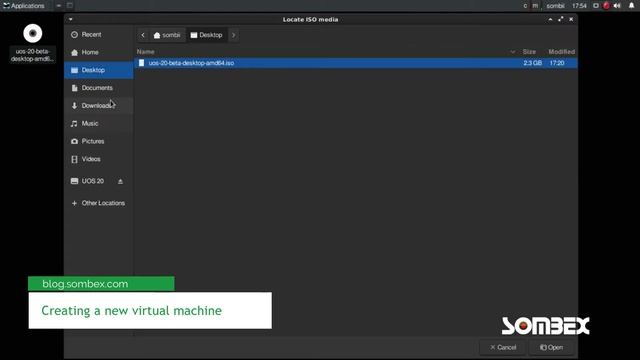Click the 2.3 GB size cell
The width and height of the screenshot is (640, 360).
(x=532, y=63)
